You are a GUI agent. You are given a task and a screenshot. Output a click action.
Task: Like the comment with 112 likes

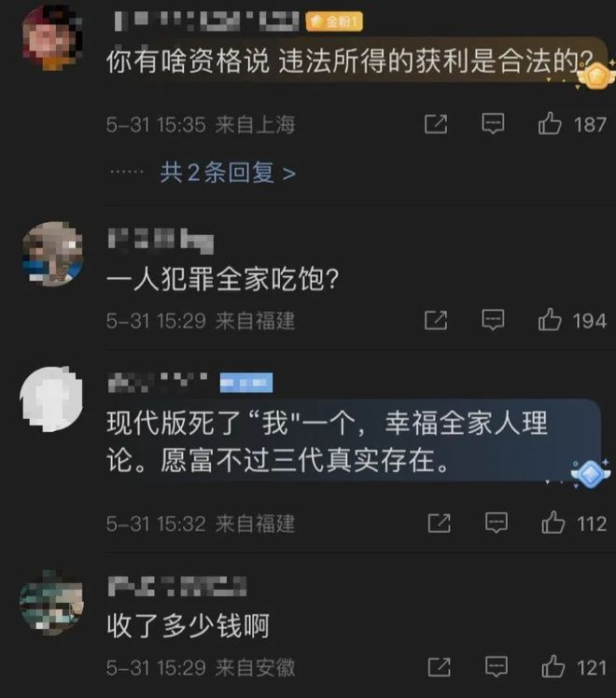click(553, 523)
